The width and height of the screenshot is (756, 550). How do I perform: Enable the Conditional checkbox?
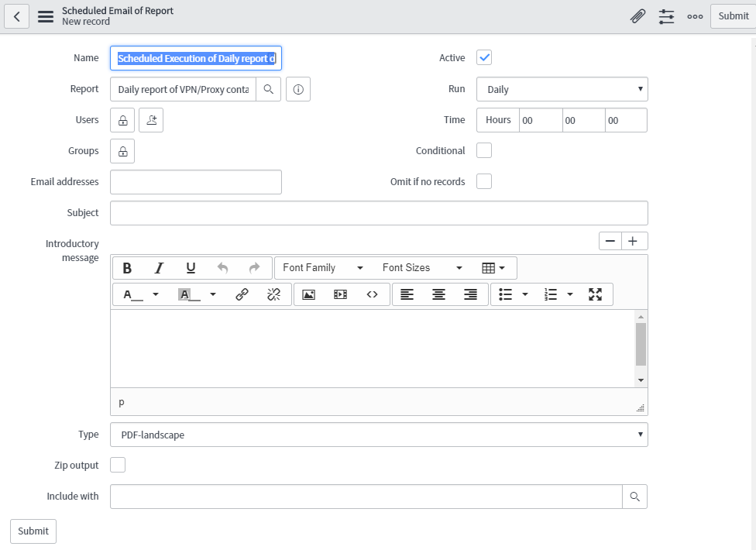[x=483, y=150]
